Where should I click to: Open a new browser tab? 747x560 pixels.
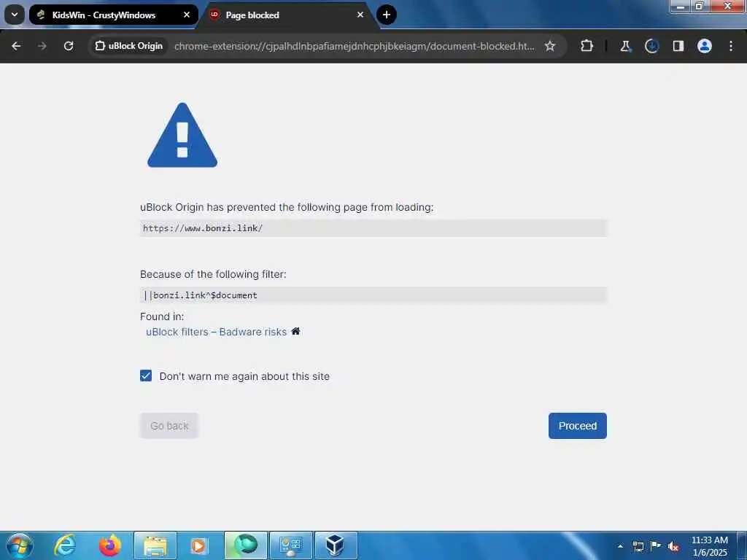pyautogui.click(x=387, y=15)
